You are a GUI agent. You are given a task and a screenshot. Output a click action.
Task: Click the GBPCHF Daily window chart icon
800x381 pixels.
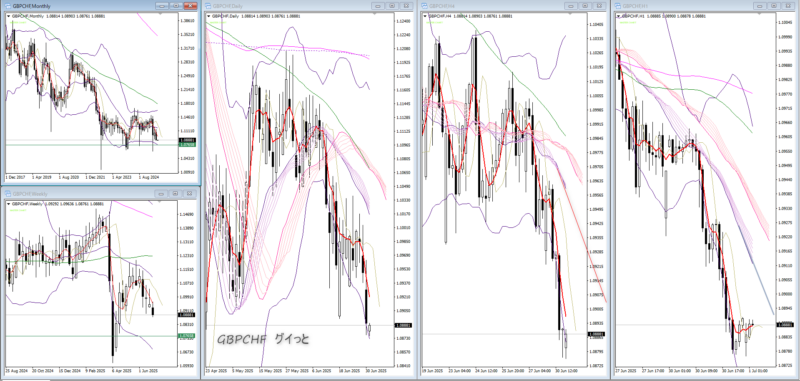208,6
